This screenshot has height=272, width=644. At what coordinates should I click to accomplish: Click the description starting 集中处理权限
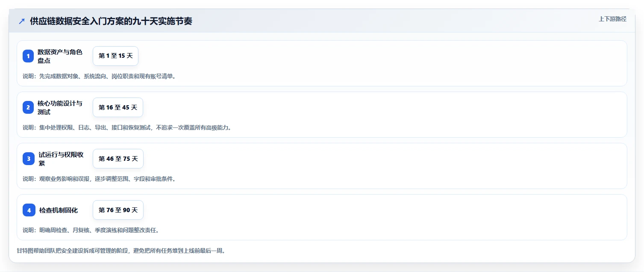pyautogui.click(x=127, y=127)
